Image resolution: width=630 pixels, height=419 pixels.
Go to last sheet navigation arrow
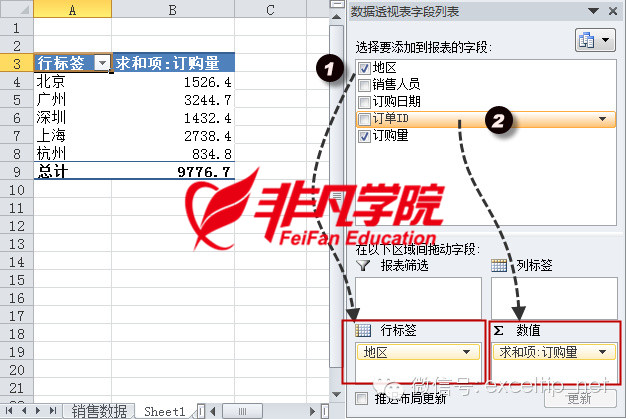point(53,411)
